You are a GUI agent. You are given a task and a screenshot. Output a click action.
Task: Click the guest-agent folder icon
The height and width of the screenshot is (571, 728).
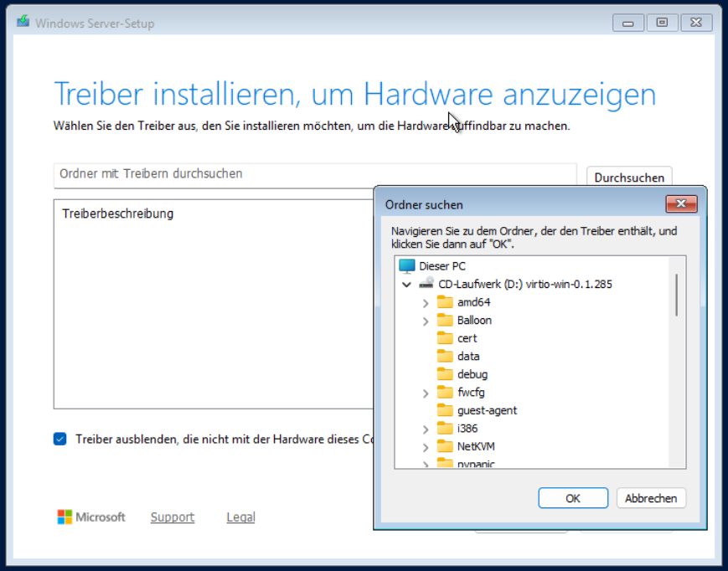[x=445, y=410]
